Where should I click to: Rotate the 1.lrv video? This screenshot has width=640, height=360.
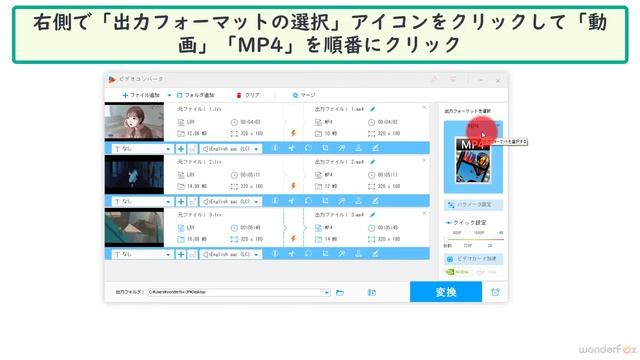pyautogui.click(x=308, y=148)
